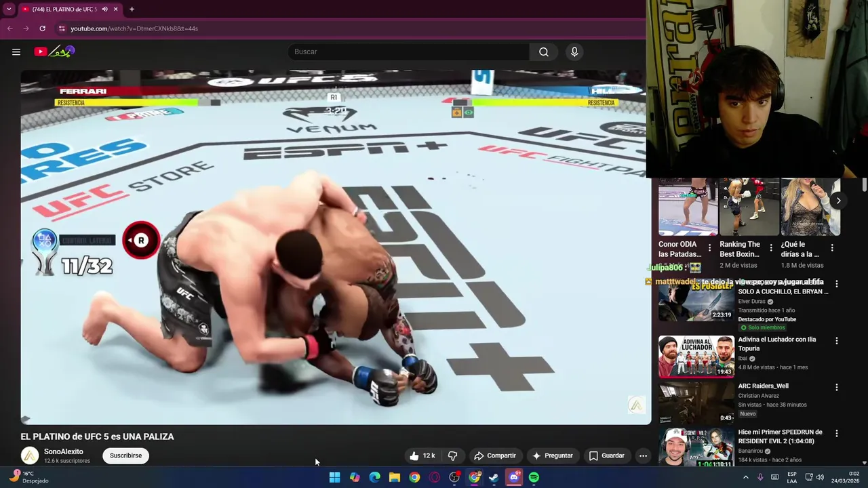Open options for Adivina el Luchador video
This screenshot has width=868, height=488.
point(837,341)
